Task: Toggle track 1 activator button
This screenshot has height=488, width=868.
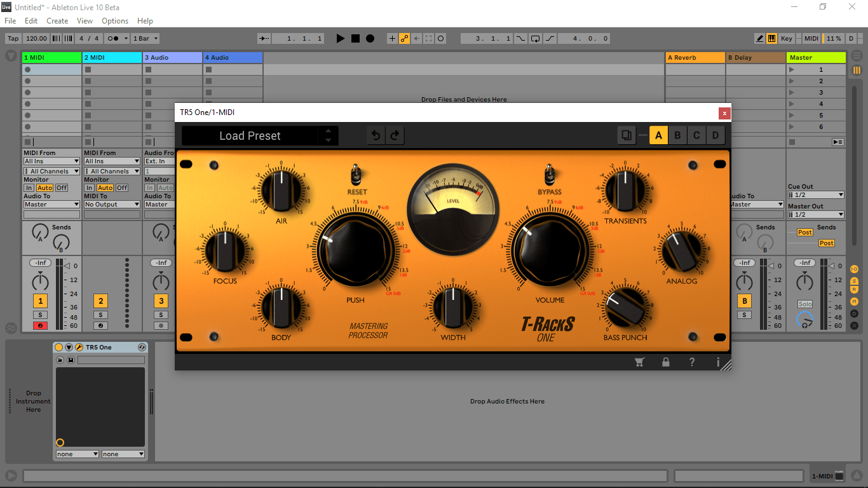Action: click(x=40, y=301)
